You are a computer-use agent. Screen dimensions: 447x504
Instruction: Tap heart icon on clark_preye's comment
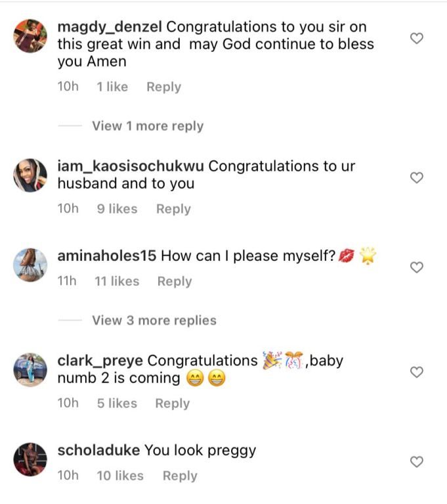click(416, 373)
